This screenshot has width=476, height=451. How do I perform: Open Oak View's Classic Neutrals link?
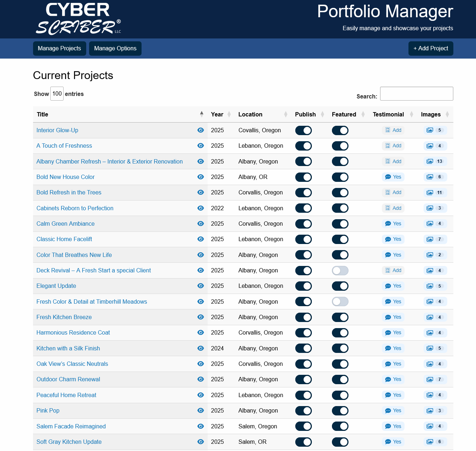point(72,364)
